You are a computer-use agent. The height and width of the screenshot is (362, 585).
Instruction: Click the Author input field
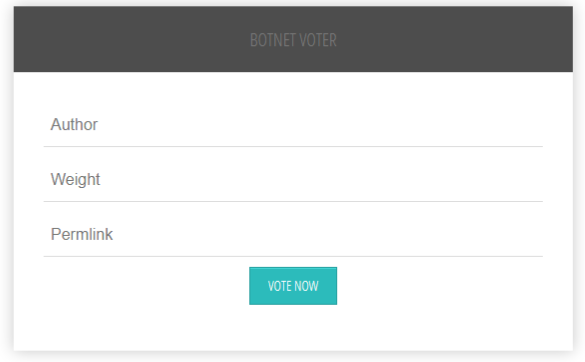coord(293,125)
